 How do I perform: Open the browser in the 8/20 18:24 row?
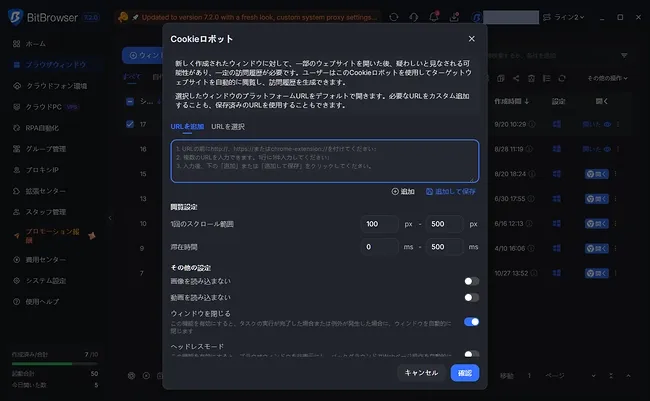pyautogui.click(x=597, y=174)
